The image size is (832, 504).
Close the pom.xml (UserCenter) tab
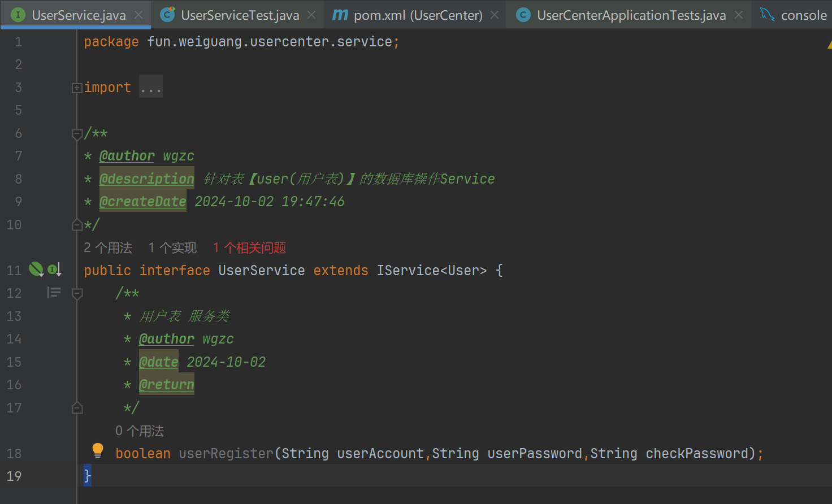[495, 15]
